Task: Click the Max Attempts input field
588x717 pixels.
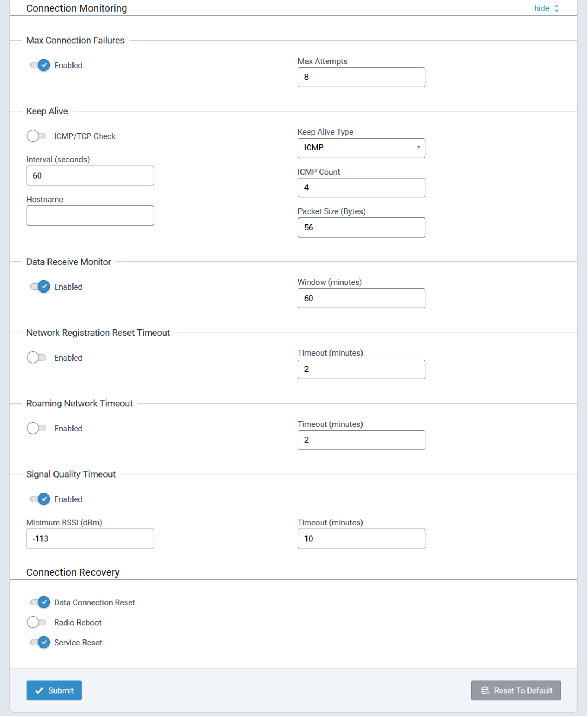Action: pyautogui.click(x=361, y=77)
